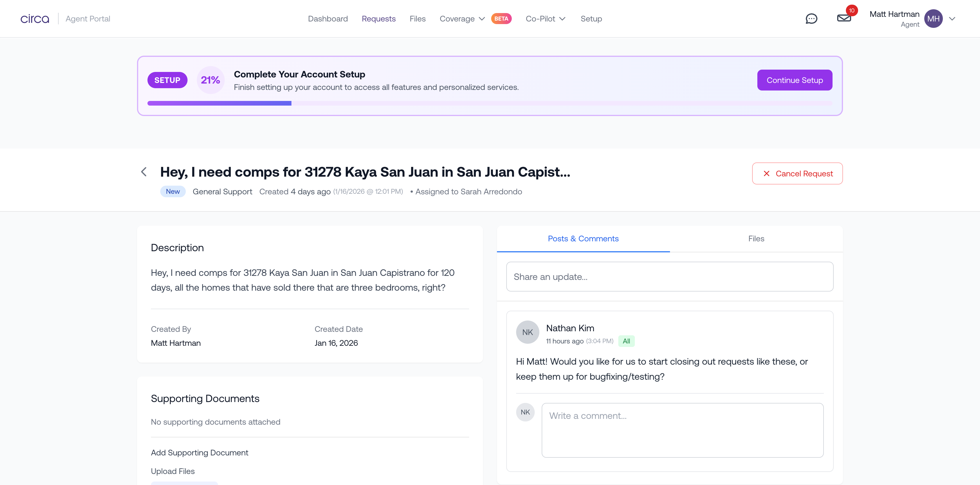Image resolution: width=980 pixels, height=485 pixels.
Task: Navigate to the Setup page
Action: click(591, 19)
